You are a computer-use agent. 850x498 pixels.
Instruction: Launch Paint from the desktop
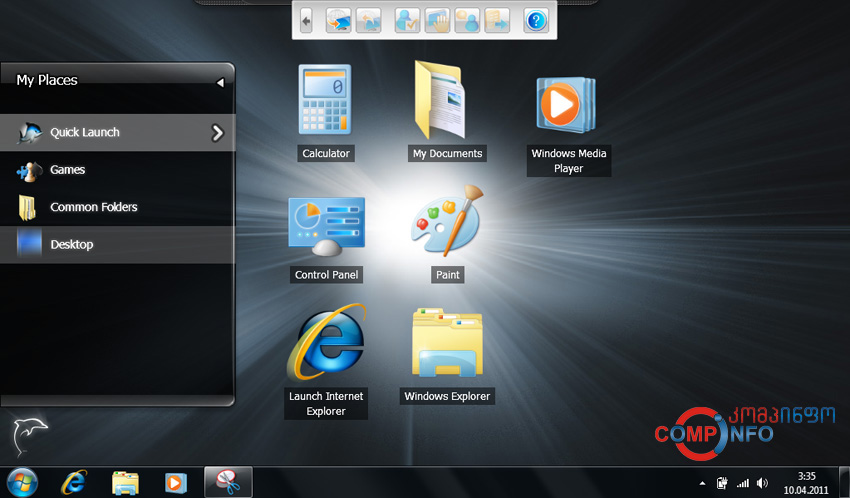click(x=447, y=221)
